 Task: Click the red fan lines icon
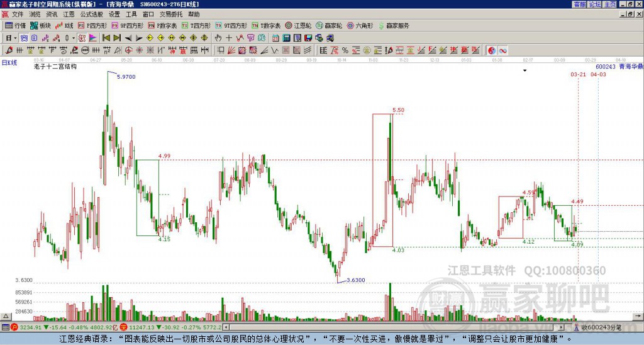click(x=231, y=50)
